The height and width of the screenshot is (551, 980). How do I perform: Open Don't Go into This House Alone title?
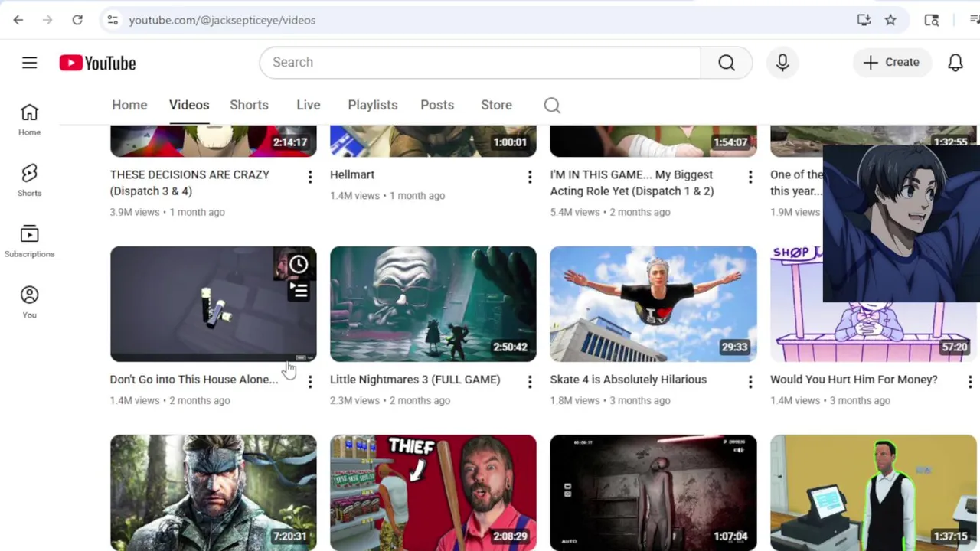[194, 380]
